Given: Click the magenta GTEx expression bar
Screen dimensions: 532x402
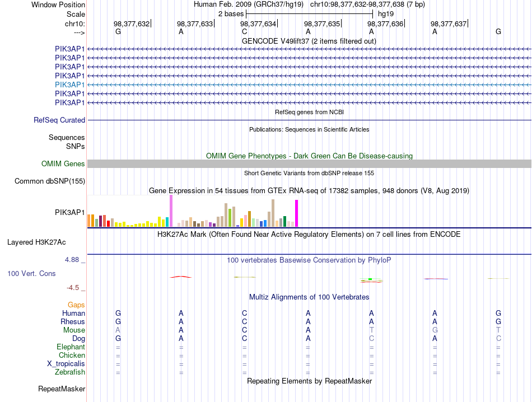Looking at the screenshot, I should 297,213.
